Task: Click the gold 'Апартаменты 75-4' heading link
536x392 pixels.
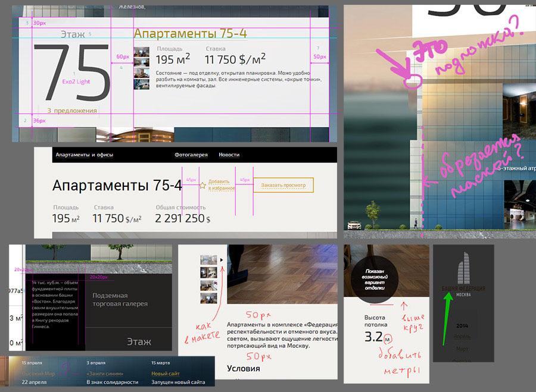Action: pos(191,34)
